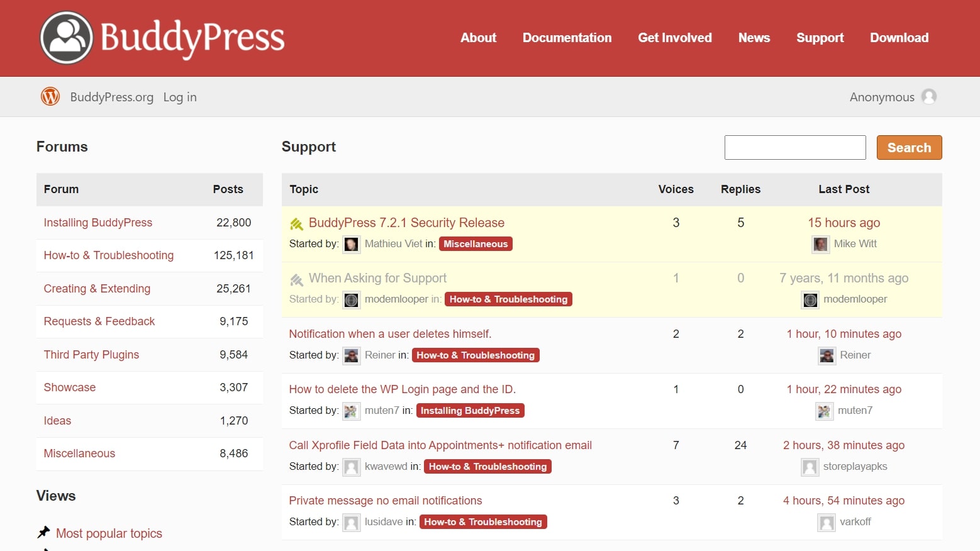
Task: Click lusidave's avatar thumbnail
Action: pyautogui.click(x=352, y=522)
